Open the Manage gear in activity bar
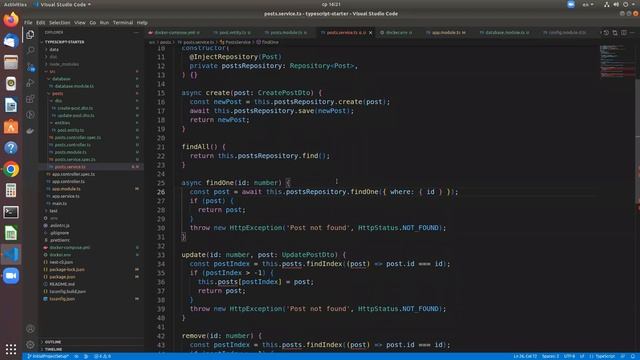The image size is (640, 360). click(30, 344)
